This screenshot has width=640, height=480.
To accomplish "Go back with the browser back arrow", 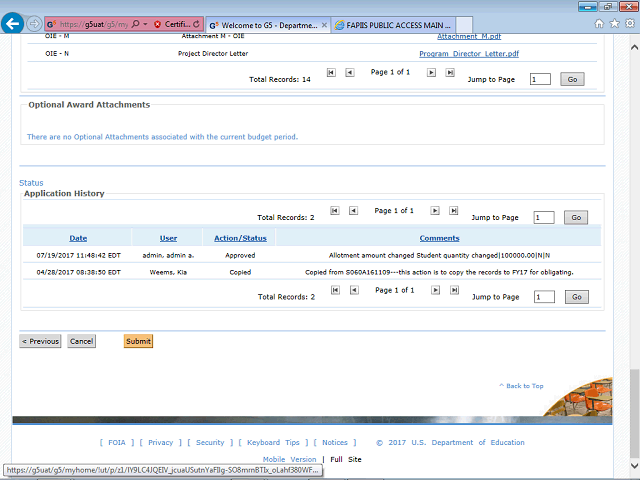I will pos(14,22).
